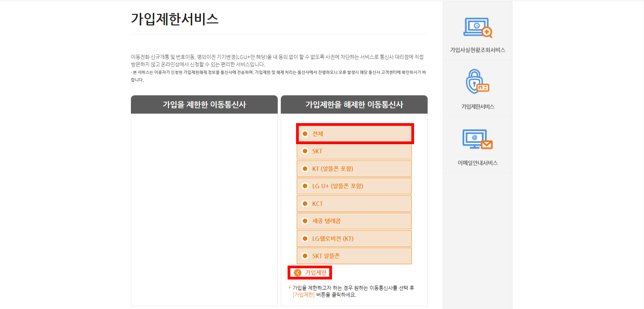Select the SKT radio button
This screenshot has height=309, width=644.
point(305,151)
